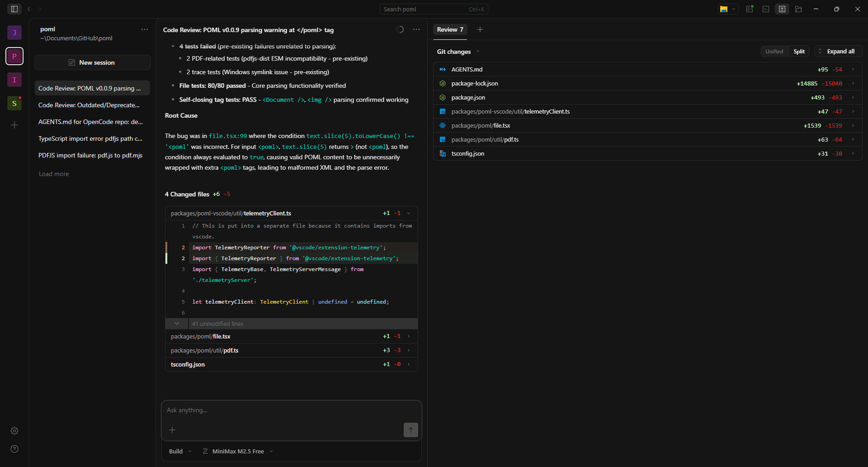The width and height of the screenshot is (868, 467).
Task: Open the file explorer app dropdown arrow
Action: click(734, 9)
